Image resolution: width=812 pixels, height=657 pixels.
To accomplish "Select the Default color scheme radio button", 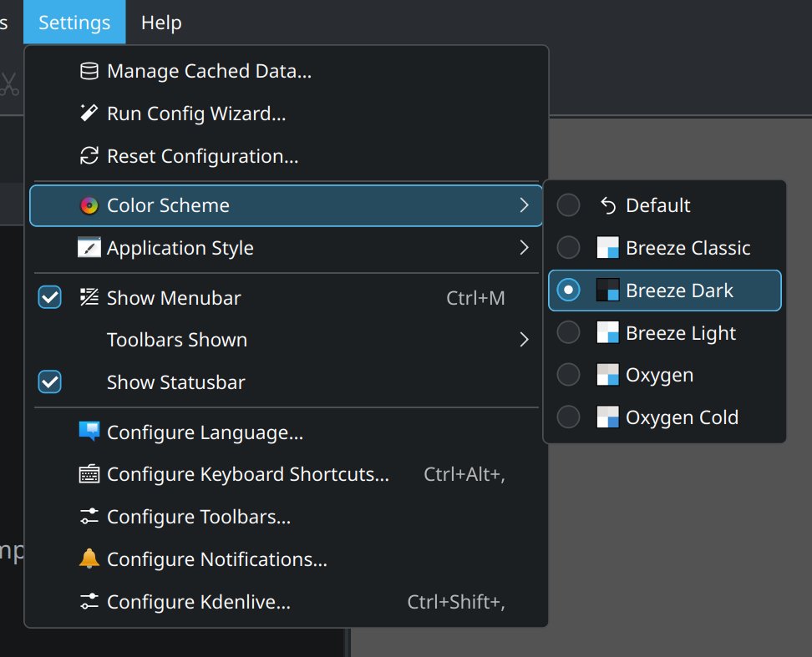I will (x=568, y=205).
